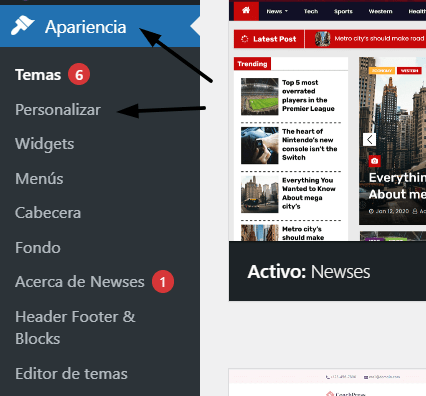
Task: Click the Latest Post label
Action: pos(275,39)
